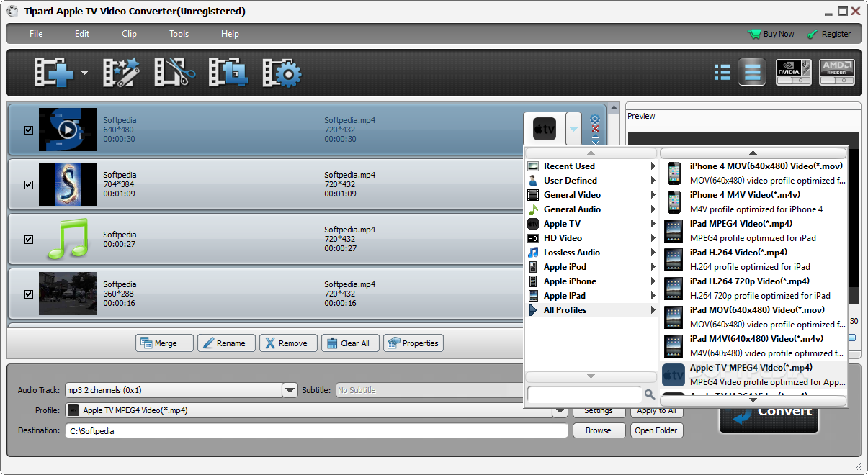The width and height of the screenshot is (868, 475).
Task: Open the Add File dropdown arrow
Action: [84, 73]
